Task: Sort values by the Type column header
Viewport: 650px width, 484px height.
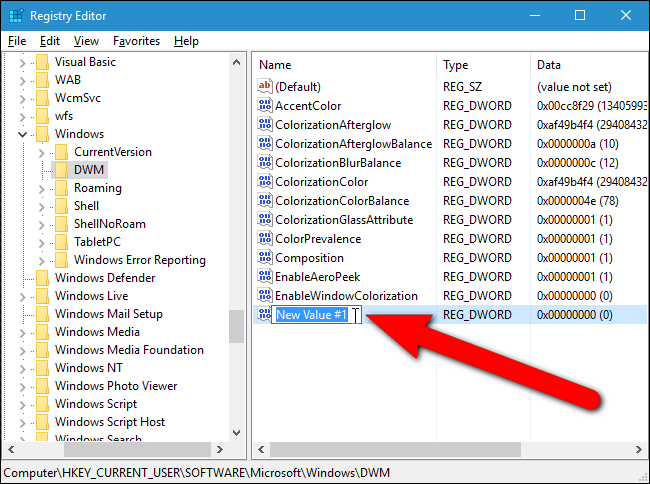Action: 483,65
